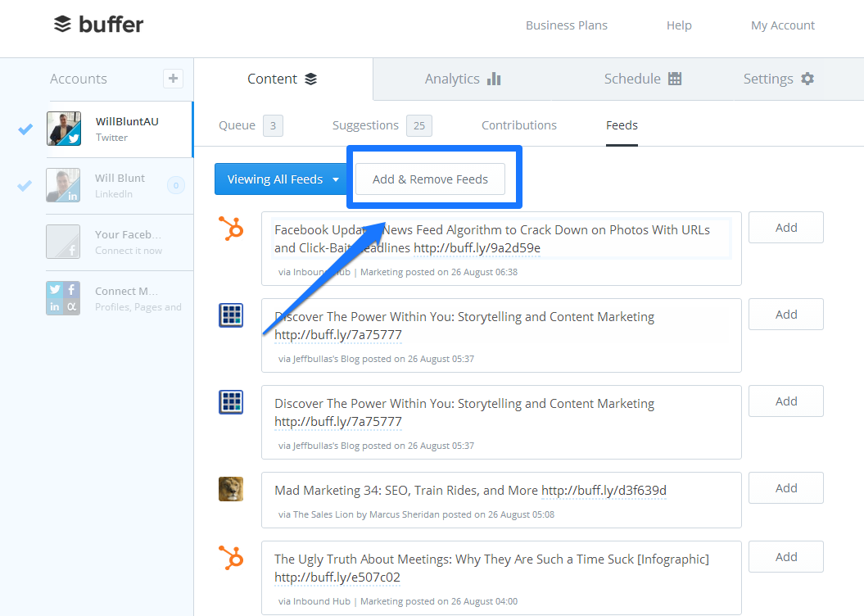Add the Facebook Updates News Feed post
The image size is (864, 616).
click(785, 228)
